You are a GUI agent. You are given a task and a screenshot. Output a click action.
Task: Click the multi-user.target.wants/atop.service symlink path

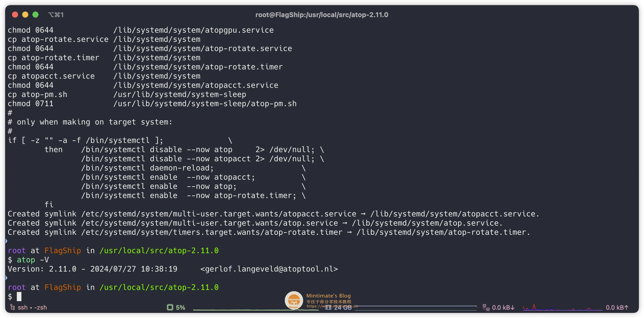point(209,223)
